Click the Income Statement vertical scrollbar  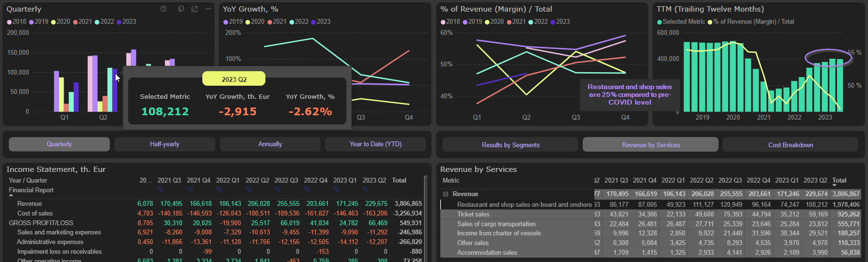[x=426, y=218]
